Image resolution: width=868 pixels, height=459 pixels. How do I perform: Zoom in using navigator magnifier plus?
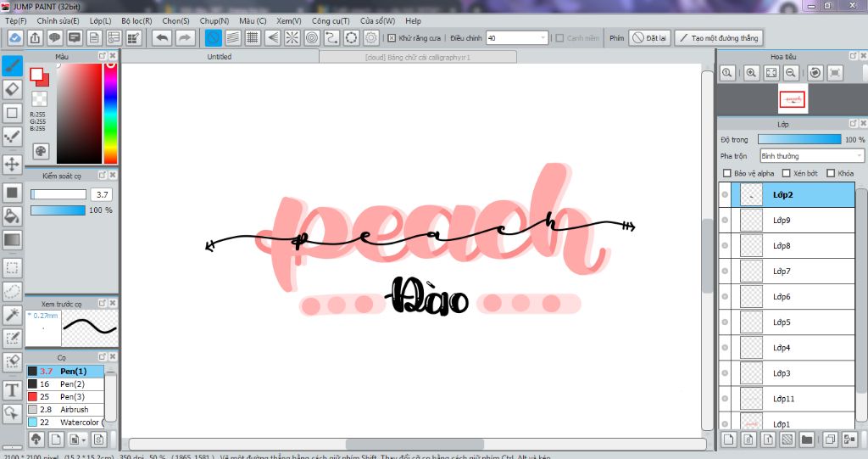click(x=751, y=73)
